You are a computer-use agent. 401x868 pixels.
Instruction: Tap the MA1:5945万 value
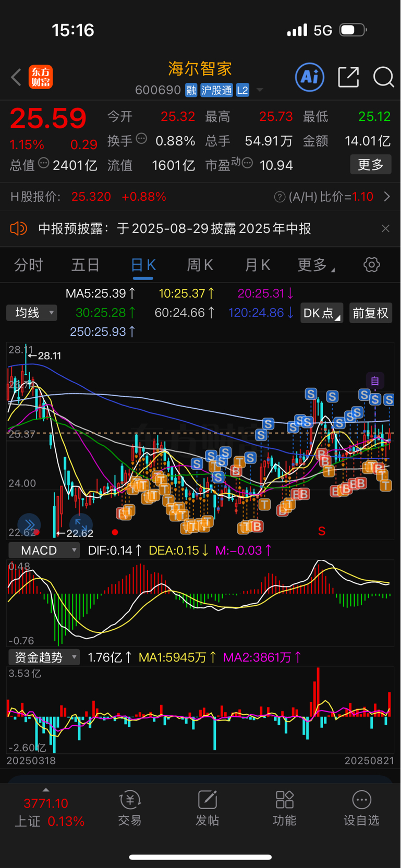[x=178, y=657]
